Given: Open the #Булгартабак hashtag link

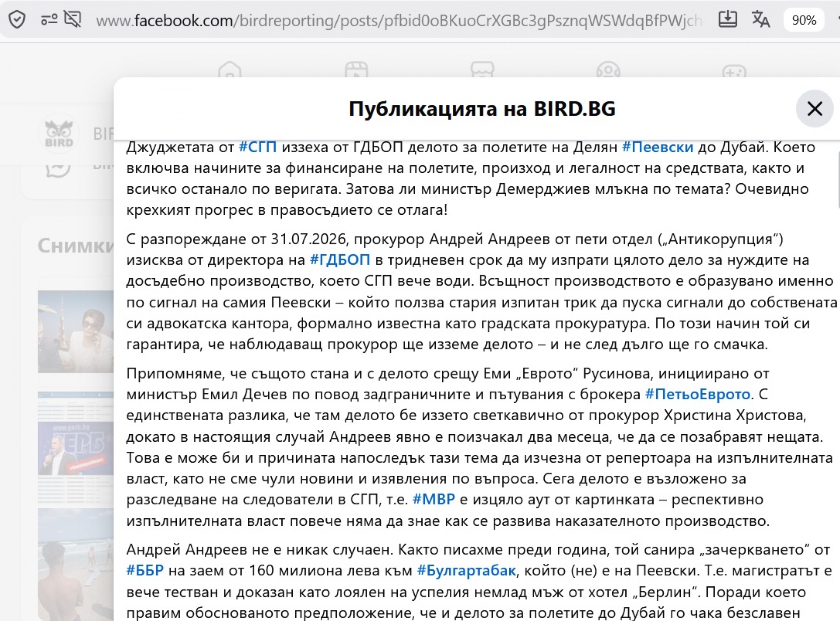Looking at the screenshot, I should (467, 571).
